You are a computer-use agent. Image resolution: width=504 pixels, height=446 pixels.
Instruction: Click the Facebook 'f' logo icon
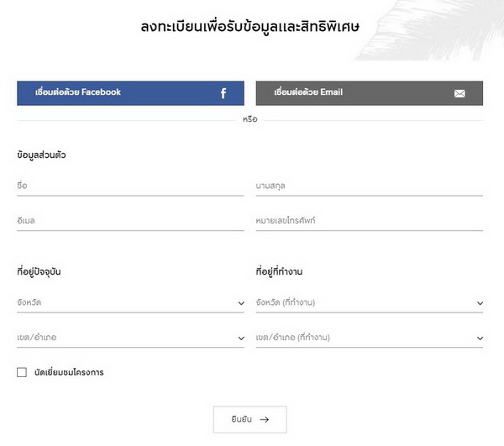223,93
